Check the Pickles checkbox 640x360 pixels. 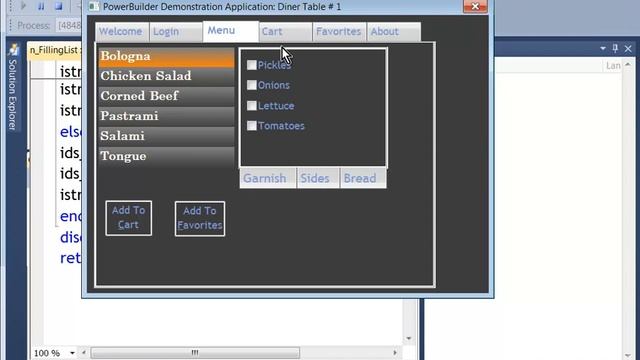pyautogui.click(x=252, y=64)
